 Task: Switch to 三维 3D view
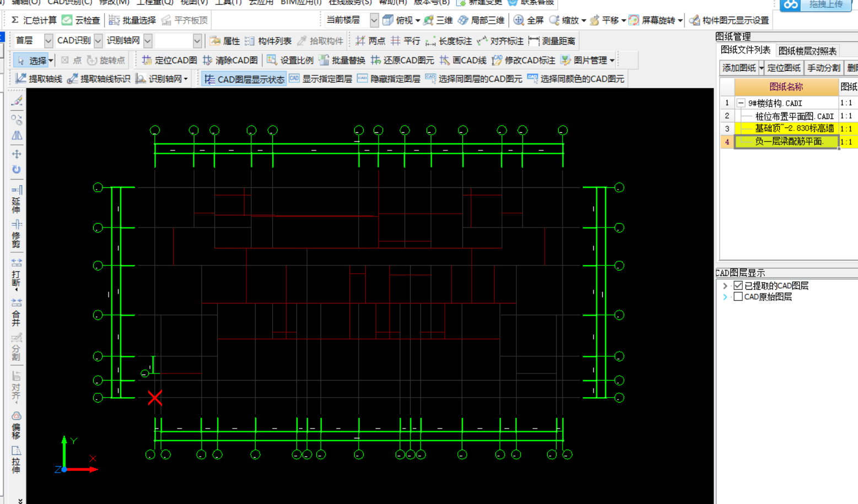pyautogui.click(x=438, y=20)
